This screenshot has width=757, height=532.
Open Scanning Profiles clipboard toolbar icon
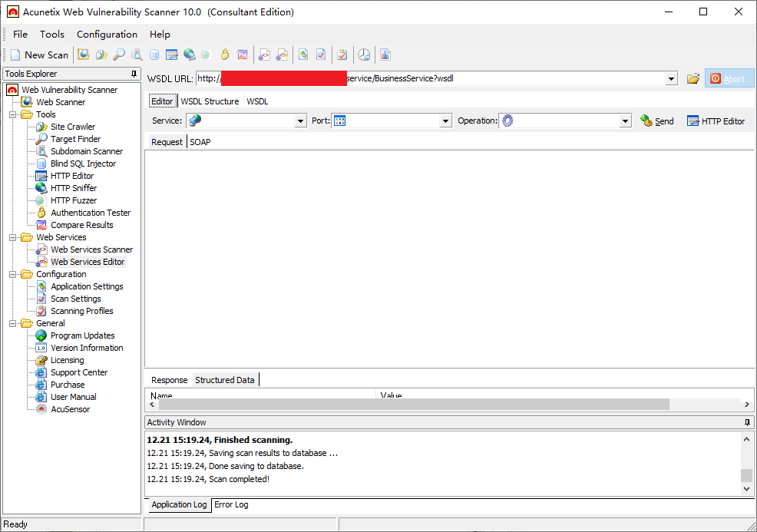pos(342,55)
